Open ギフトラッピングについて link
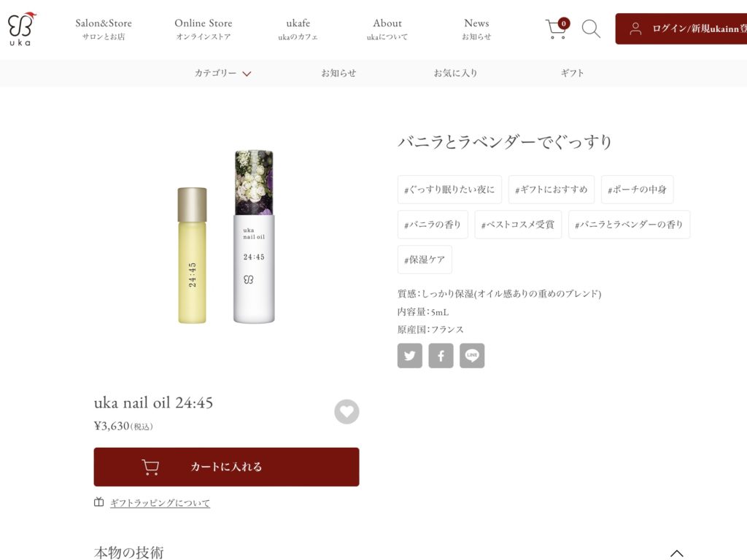747x560 pixels. [x=160, y=503]
